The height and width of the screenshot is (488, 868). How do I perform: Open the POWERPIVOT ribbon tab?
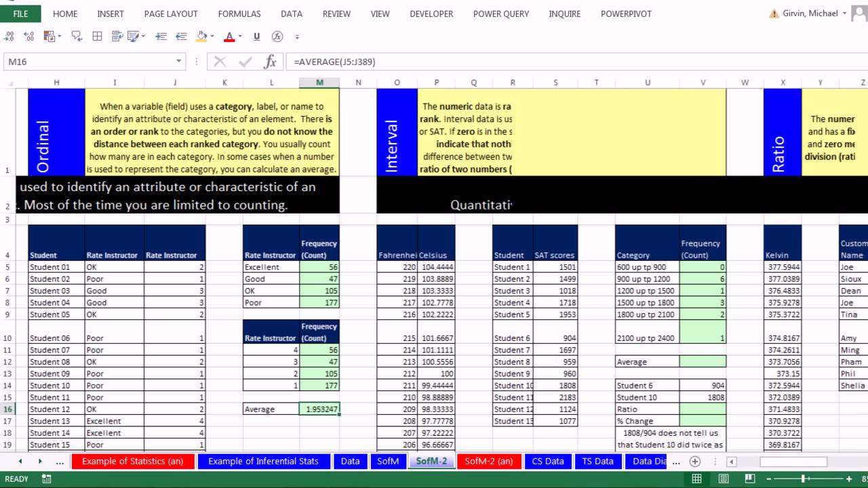(x=626, y=14)
